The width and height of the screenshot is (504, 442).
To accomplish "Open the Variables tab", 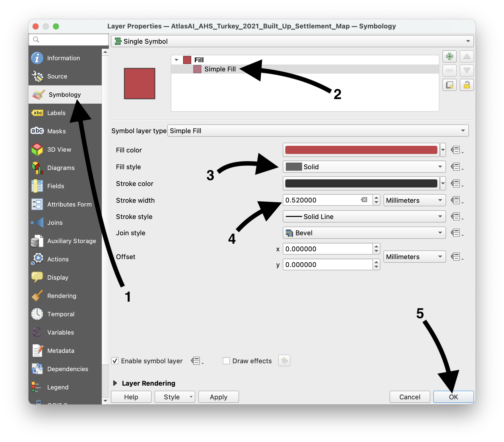I will coord(65,332).
